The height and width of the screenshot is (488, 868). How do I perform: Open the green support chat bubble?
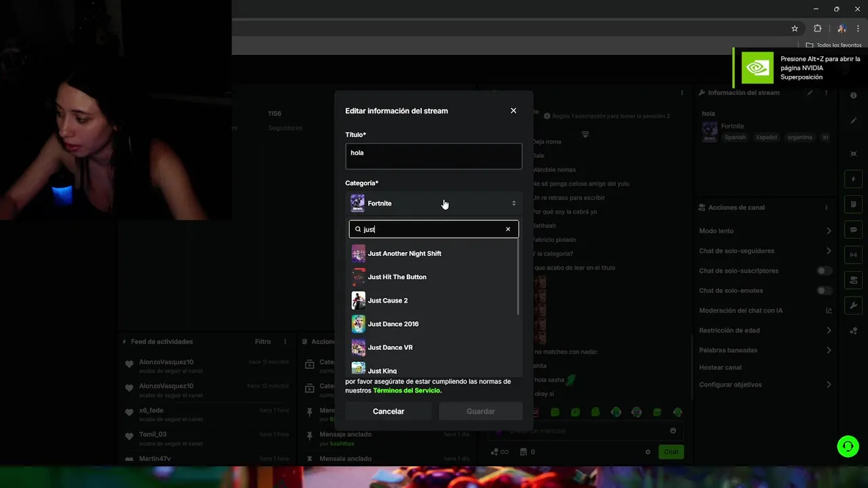pos(848,446)
